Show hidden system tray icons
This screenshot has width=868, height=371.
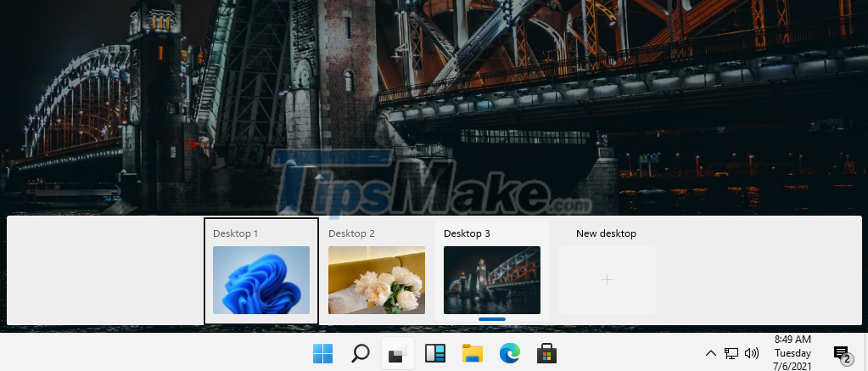(711, 353)
